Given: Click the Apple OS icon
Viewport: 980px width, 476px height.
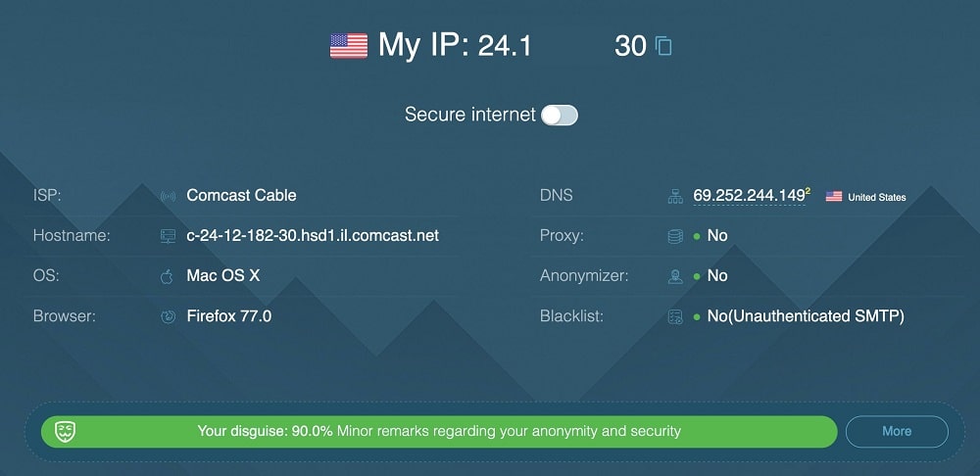Looking at the screenshot, I should tap(167, 276).
